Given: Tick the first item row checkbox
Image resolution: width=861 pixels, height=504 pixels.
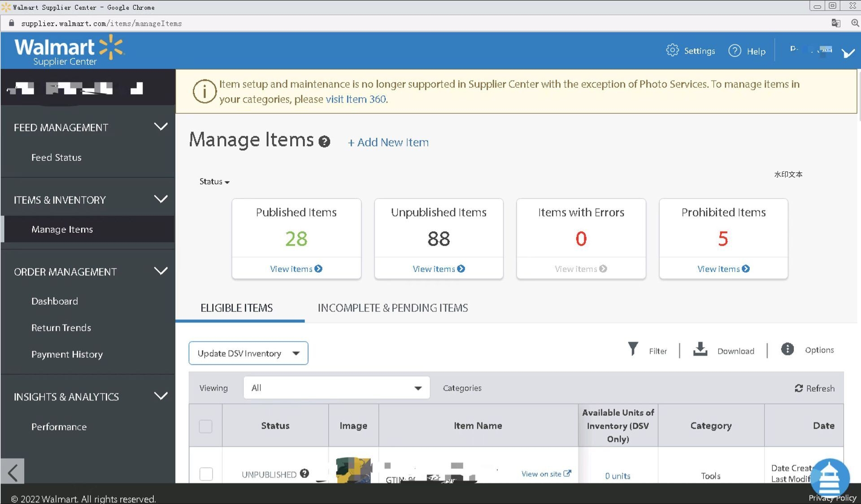Looking at the screenshot, I should coord(206,474).
